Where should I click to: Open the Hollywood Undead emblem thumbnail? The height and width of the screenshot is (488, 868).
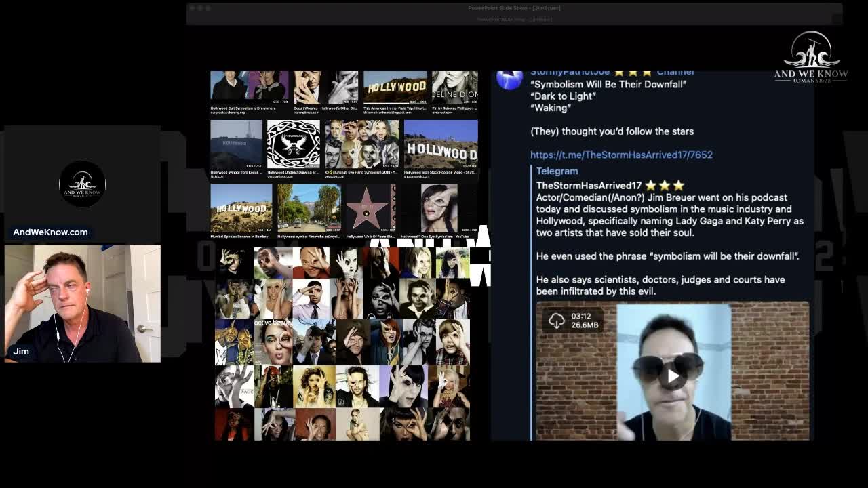tap(294, 144)
